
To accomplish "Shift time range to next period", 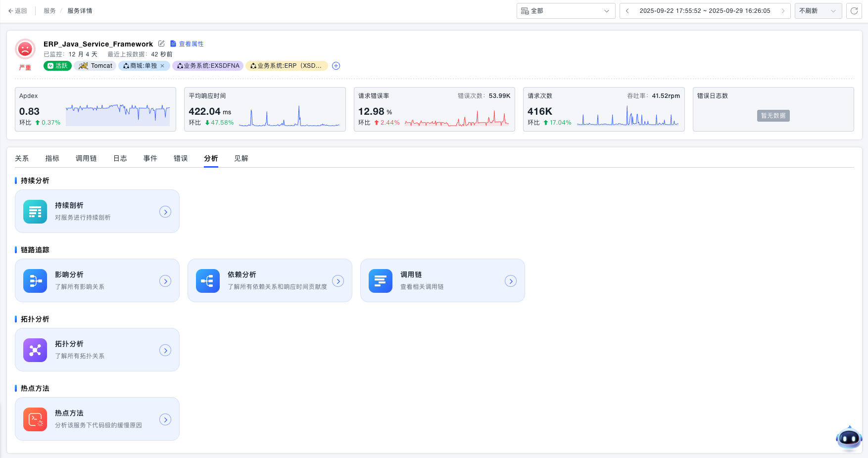I will pos(783,11).
